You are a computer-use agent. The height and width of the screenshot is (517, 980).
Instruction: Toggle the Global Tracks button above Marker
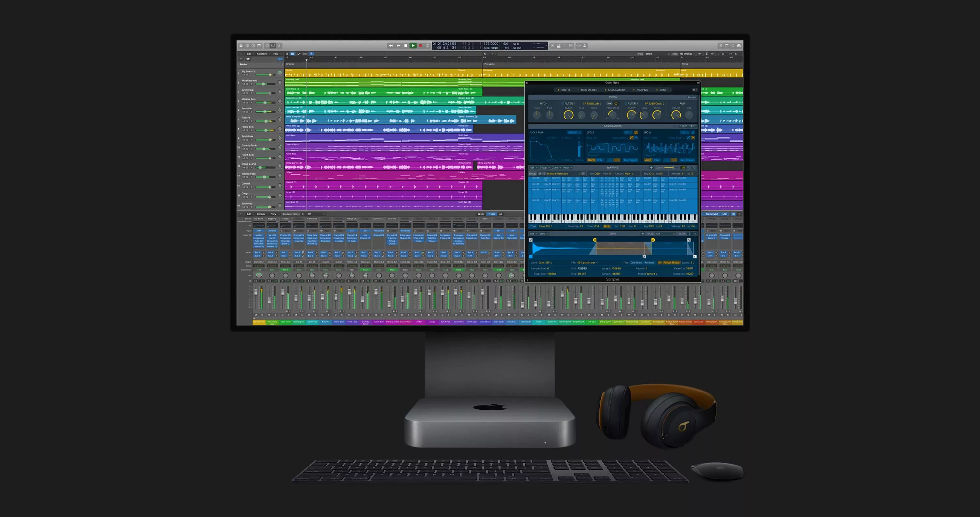pos(280,59)
